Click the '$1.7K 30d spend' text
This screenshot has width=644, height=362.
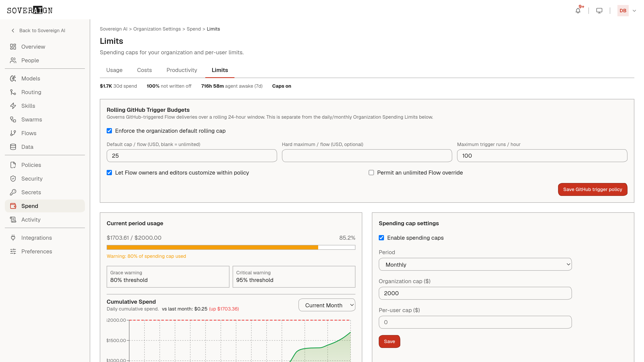tap(118, 86)
